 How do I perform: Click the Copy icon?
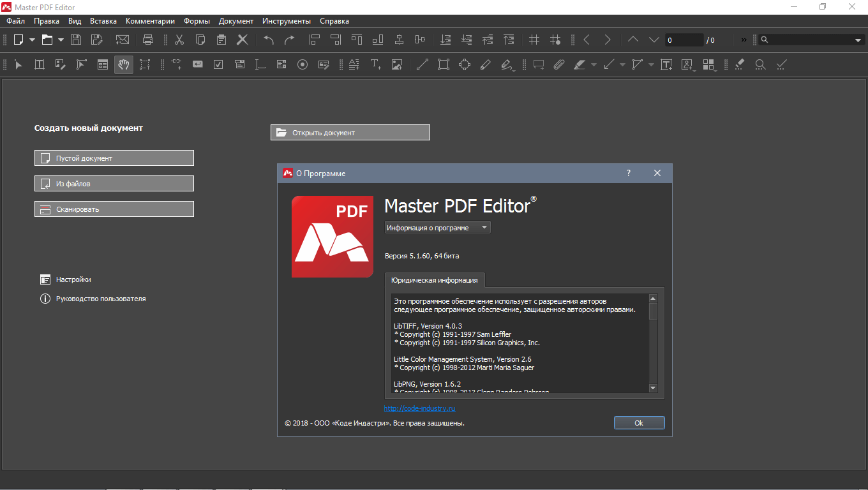coord(200,40)
